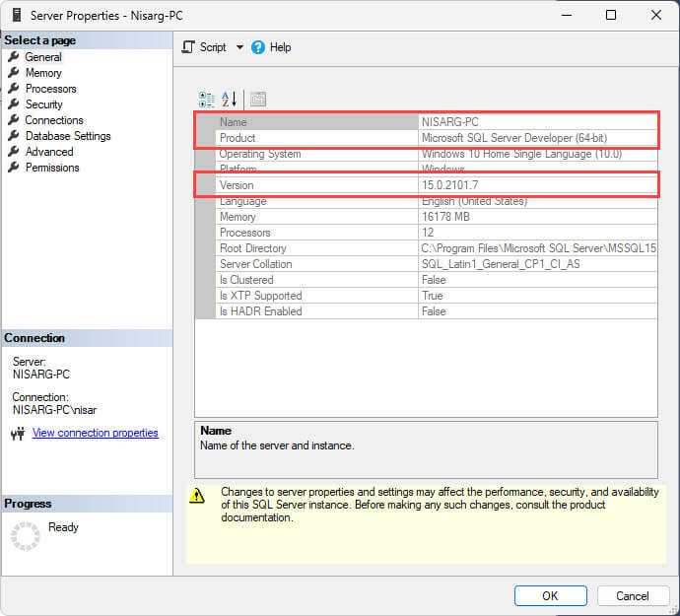Click the General page wrench icon
Image resolution: width=680 pixels, height=616 pixels.
point(14,56)
